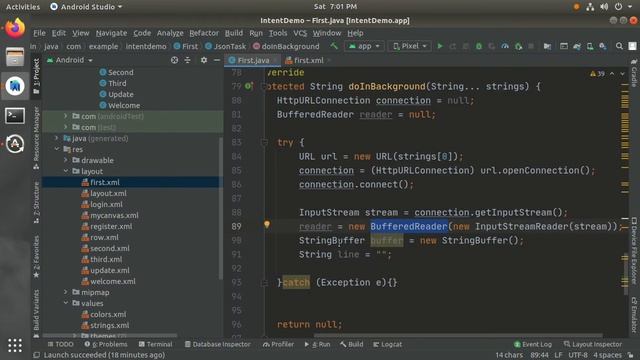640x360 pixels.
Task: Open Terminal from the Ubuntu dock
Action: (x=15, y=116)
